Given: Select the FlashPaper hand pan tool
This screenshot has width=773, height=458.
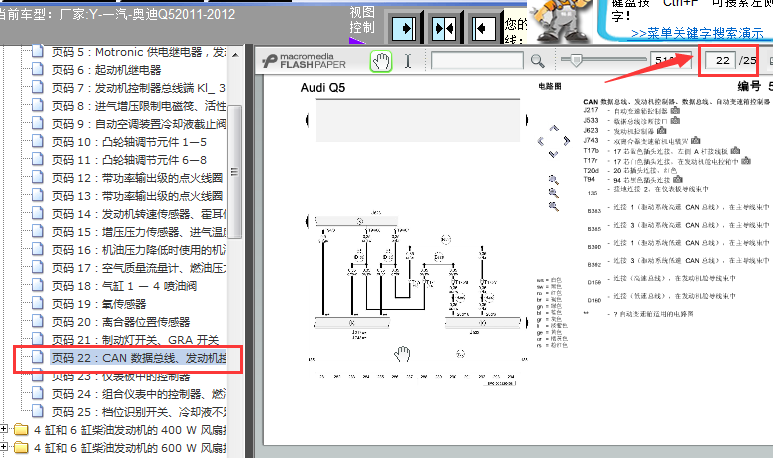Looking at the screenshot, I should click(381, 61).
